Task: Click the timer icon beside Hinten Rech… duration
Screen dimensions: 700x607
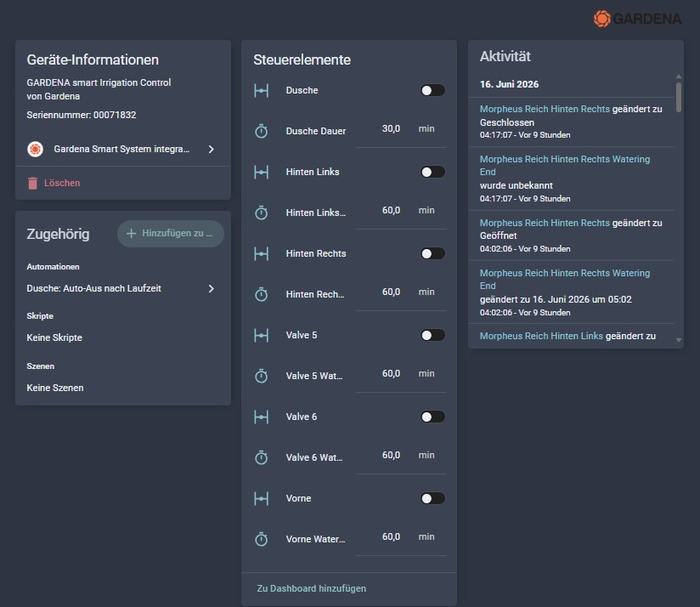Action: [x=261, y=294]
